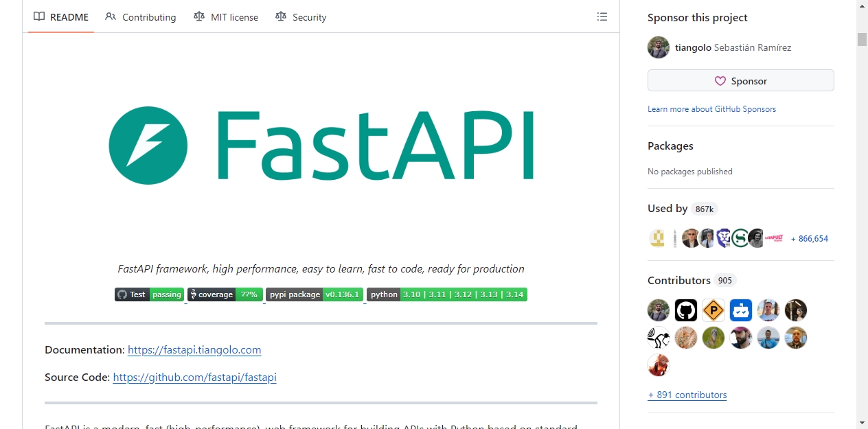Click the people icon beside Contributing
Screen dimensions: 868x429
coord(111,16)
